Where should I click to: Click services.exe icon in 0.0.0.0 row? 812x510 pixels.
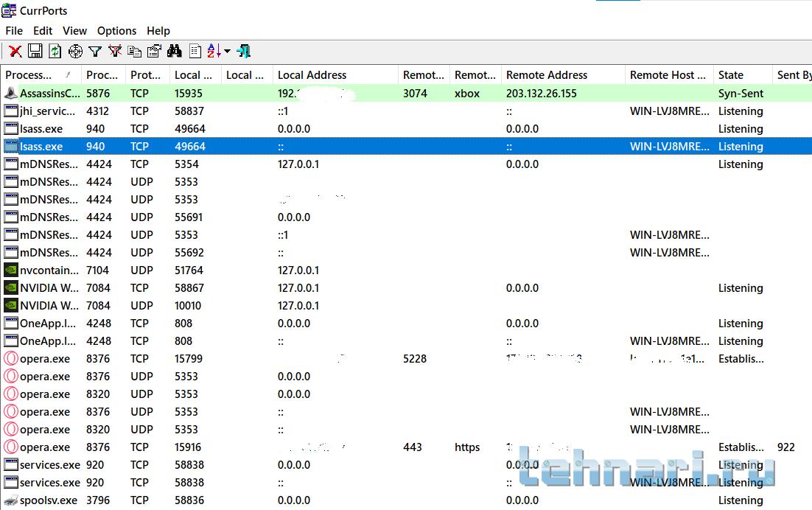pyautogui.click(x=11, y=464)
